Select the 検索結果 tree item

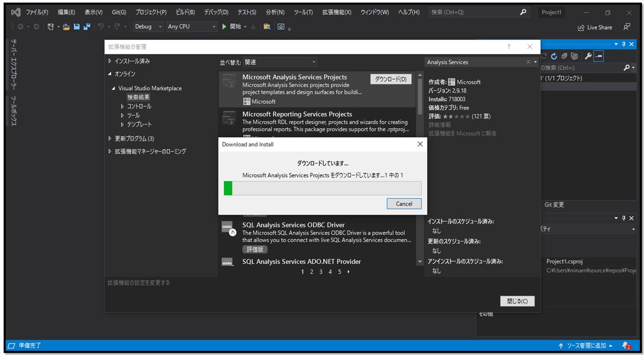click(139, 97)
